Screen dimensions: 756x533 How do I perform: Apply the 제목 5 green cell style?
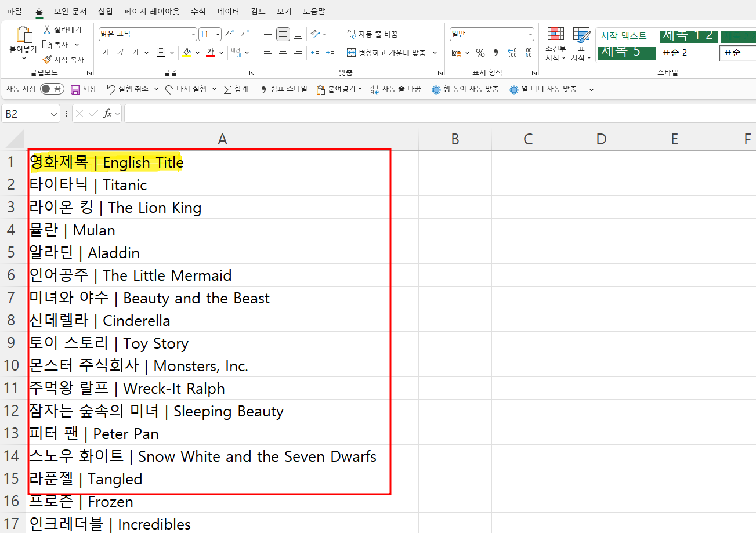pyautogui.click(x=627, y=52)
